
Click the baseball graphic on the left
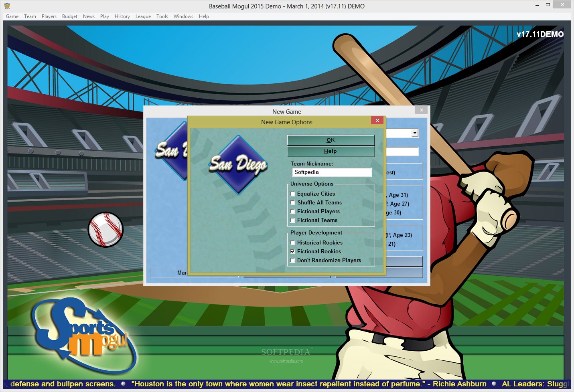105,229
